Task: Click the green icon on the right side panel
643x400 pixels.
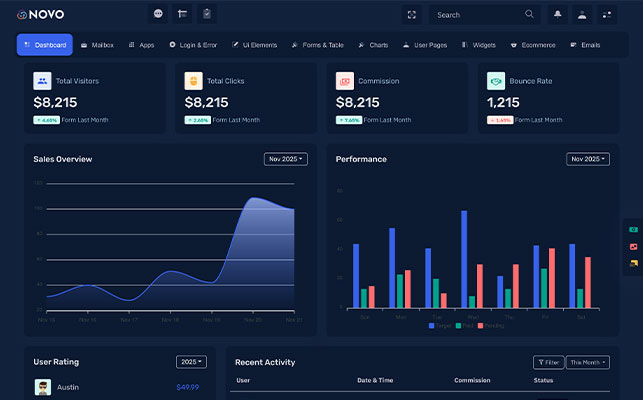Action: tap(633, 229)
